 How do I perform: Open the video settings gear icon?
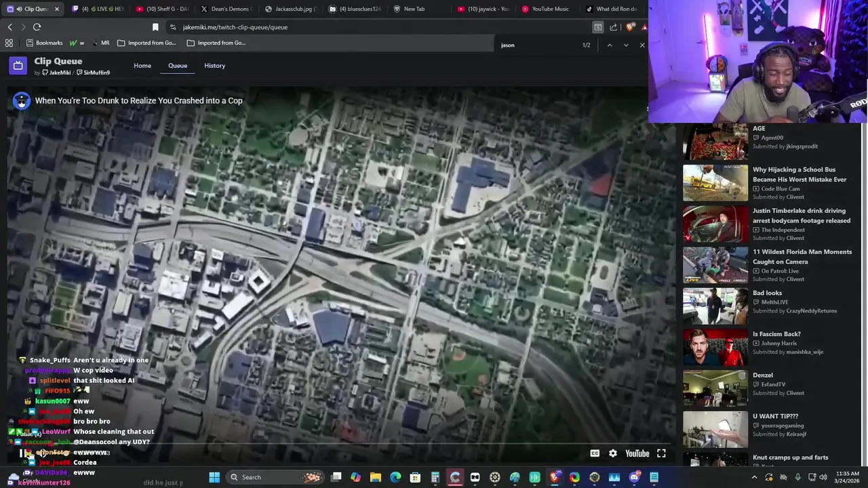pyautogui.click(x=613, y=453)
